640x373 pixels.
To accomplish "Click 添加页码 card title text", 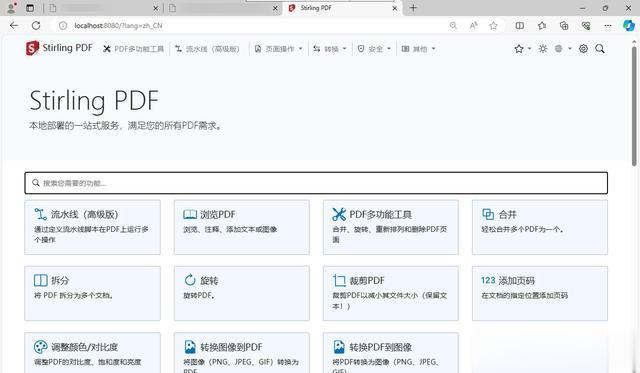I will click(x=516, y=281).
